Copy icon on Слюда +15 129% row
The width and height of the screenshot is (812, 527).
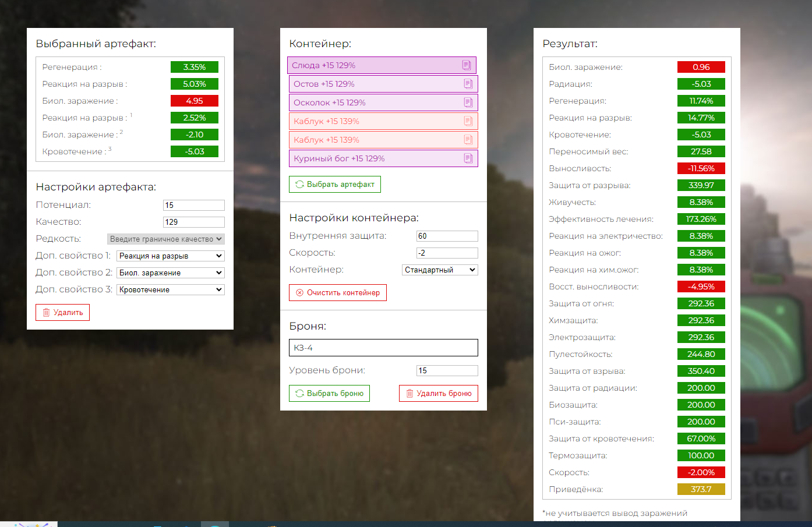(x=466, y=65)
